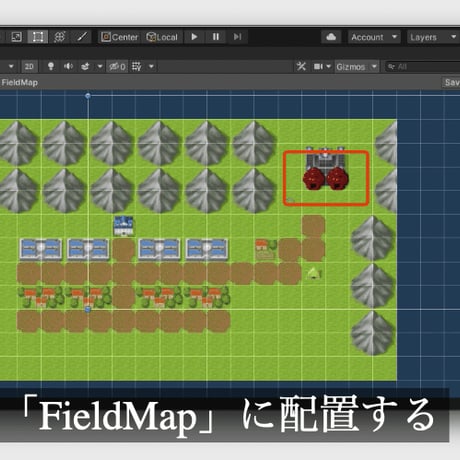
Task: Pause the game playback
Action: click(216, 37)
